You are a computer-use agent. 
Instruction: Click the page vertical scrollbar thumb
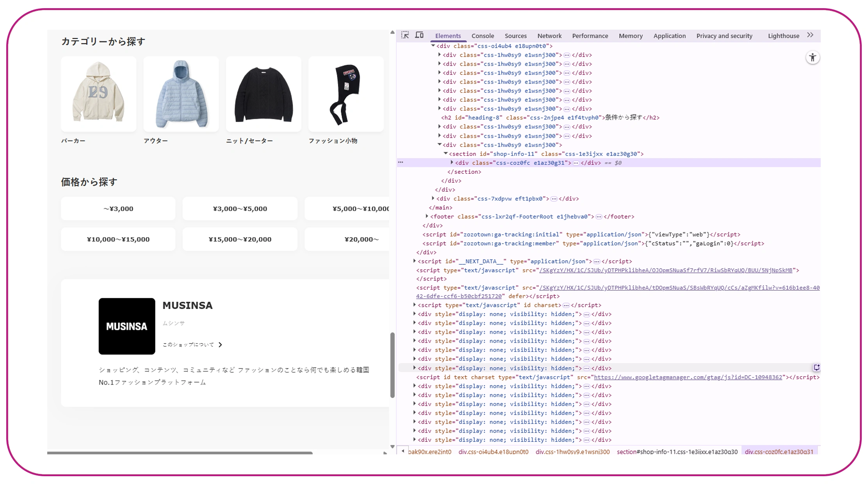pos(392,365)
